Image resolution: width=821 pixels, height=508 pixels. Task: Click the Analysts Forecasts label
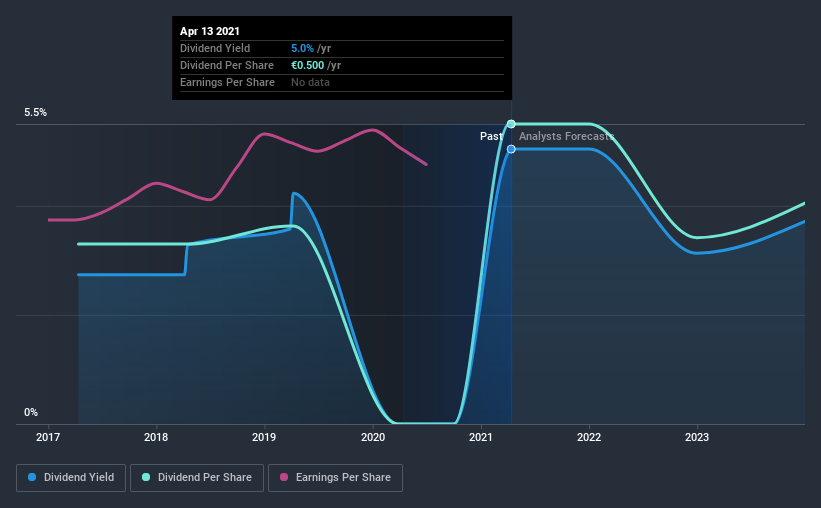[x=567, y=136]
